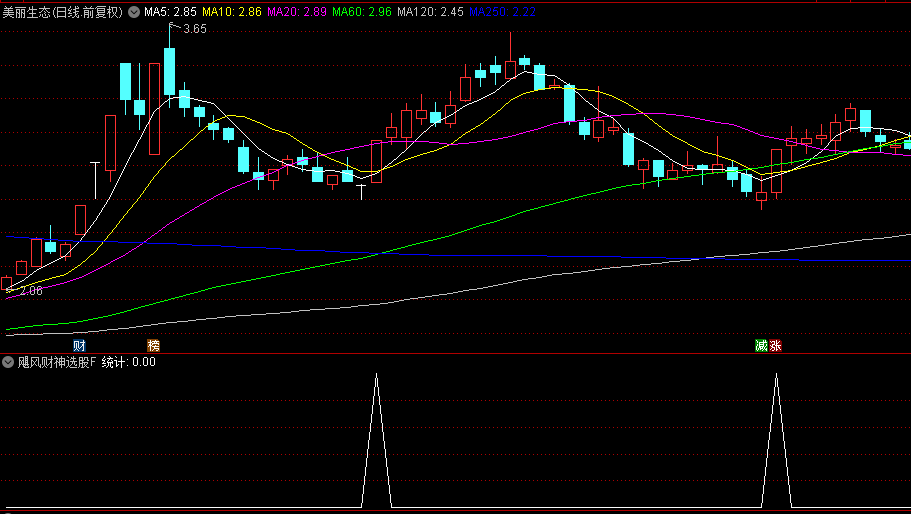Viewport: 911px width, 514px height.
Task: Click the second signal peak in indicator panel
Action: pos(776,440)
